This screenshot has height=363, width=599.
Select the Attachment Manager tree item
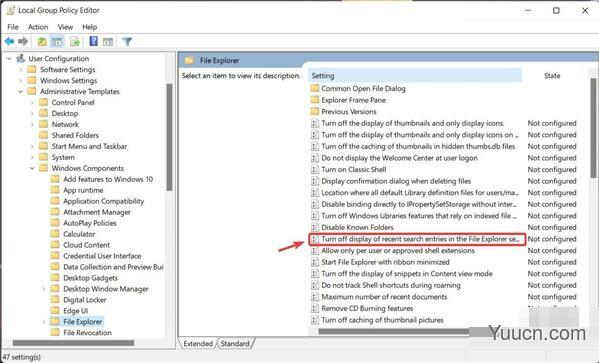[x=97, y=212]
